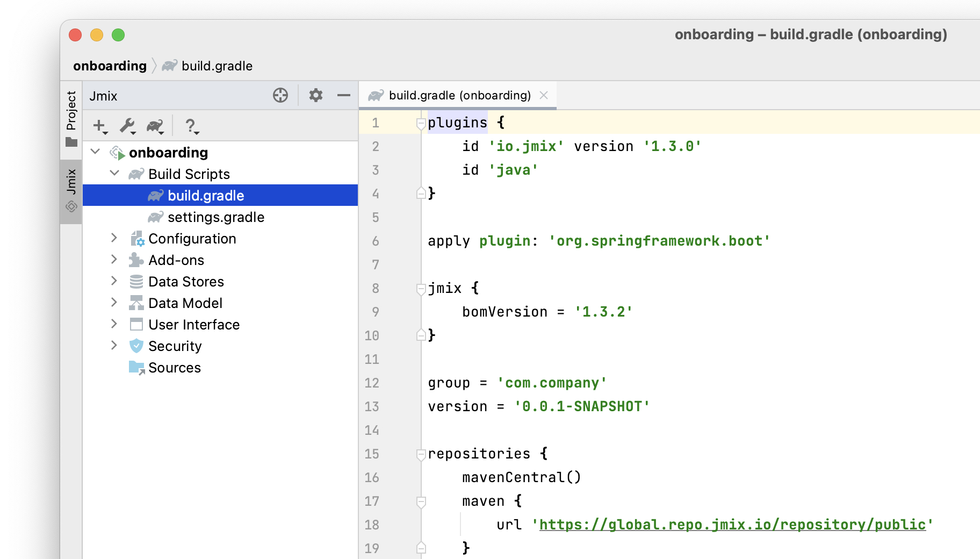Fold the repositories block on line 15

click(x=421, y=455)
